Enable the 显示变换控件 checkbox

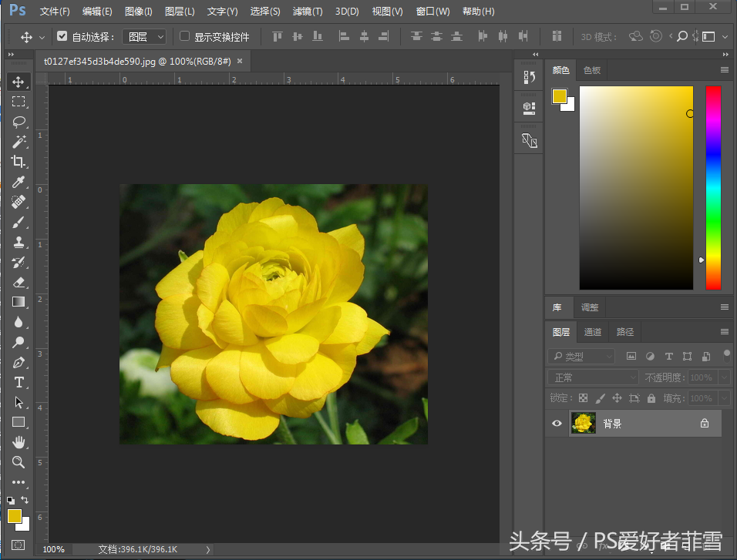(184, 36)
